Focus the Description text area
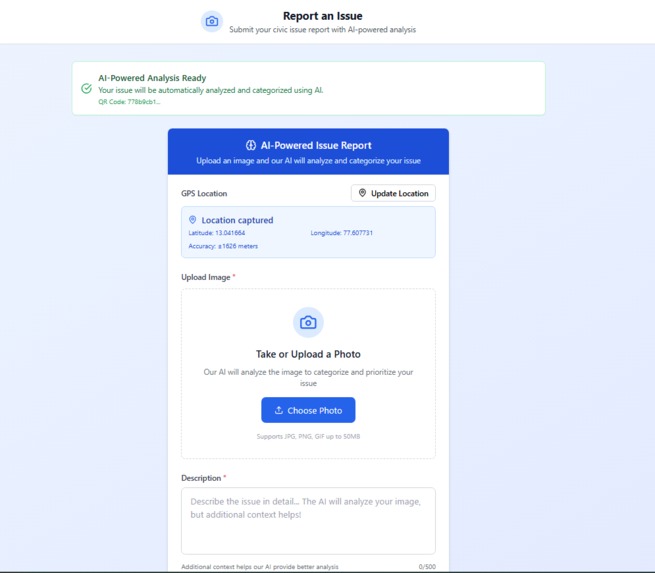 [x=308, y=521]
